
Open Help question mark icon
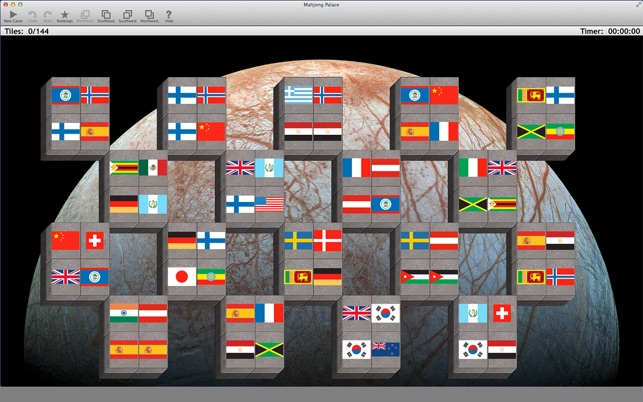click(169, 16)
